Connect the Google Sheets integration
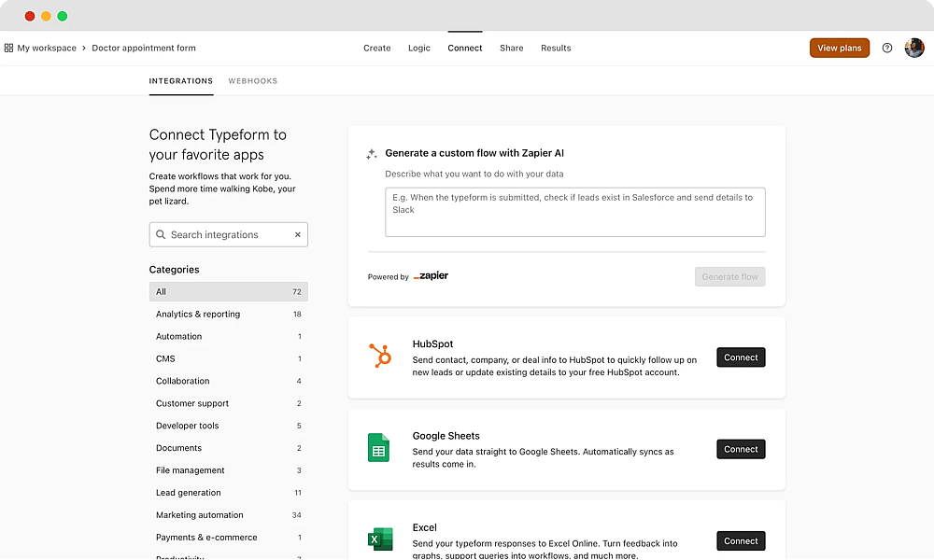 click(x=741, y=449)
